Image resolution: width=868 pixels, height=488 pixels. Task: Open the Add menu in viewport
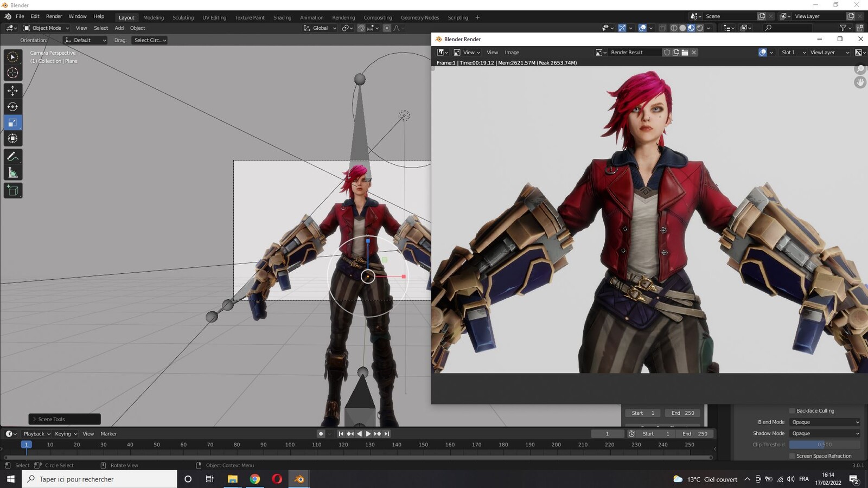click(119, 28)
